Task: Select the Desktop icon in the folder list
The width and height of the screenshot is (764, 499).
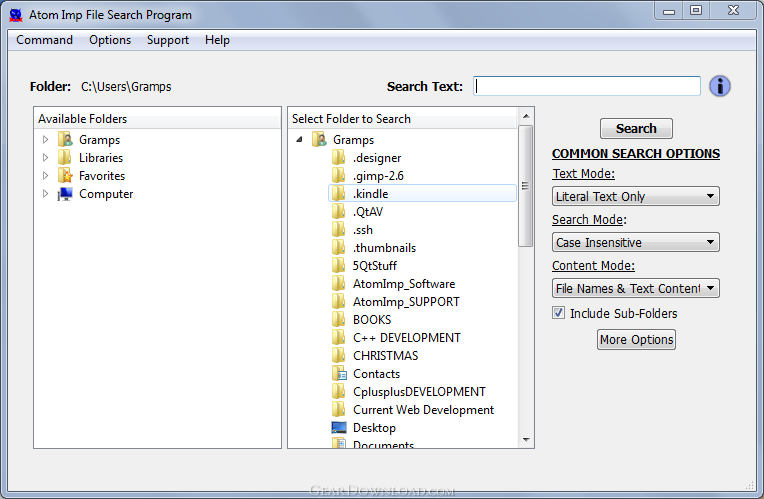Action: coord(339,427)
